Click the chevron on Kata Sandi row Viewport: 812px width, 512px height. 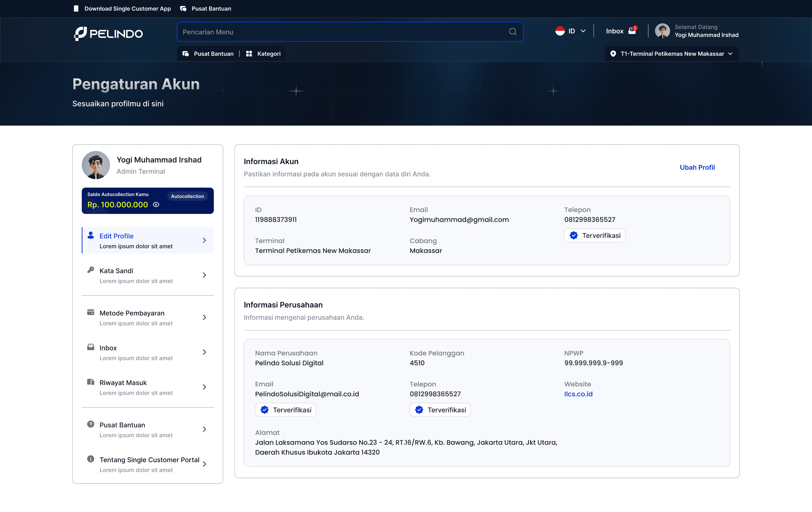[204, 275]
